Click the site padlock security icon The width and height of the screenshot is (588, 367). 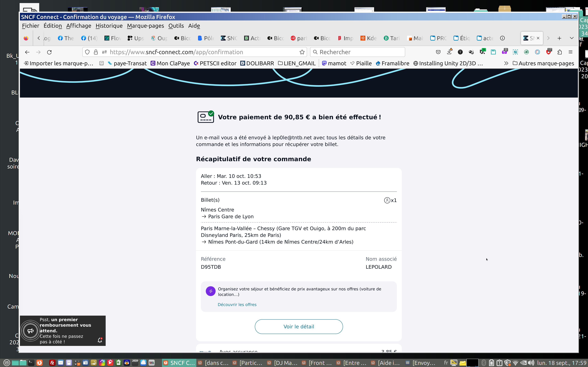click(x=96, y=52)
